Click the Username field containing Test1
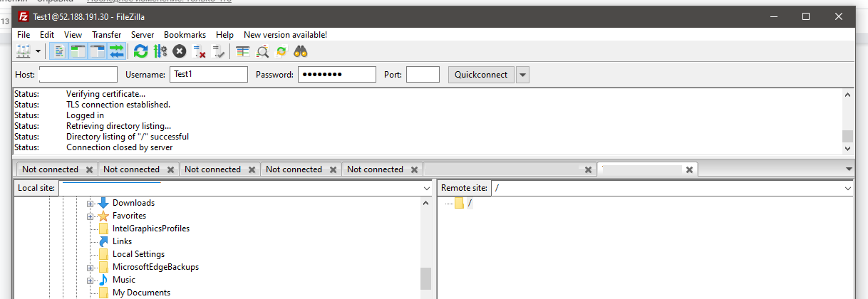 (209, 75)
